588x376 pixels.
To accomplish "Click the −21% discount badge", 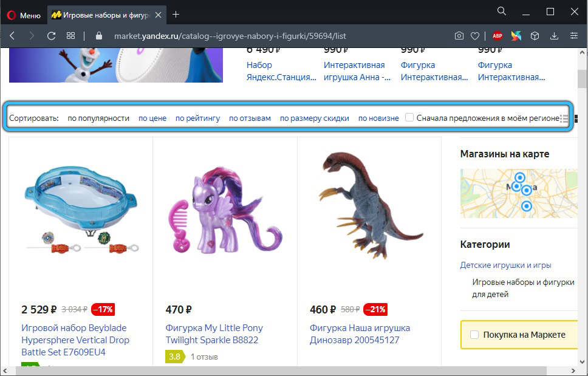I will tap(375, 310).
